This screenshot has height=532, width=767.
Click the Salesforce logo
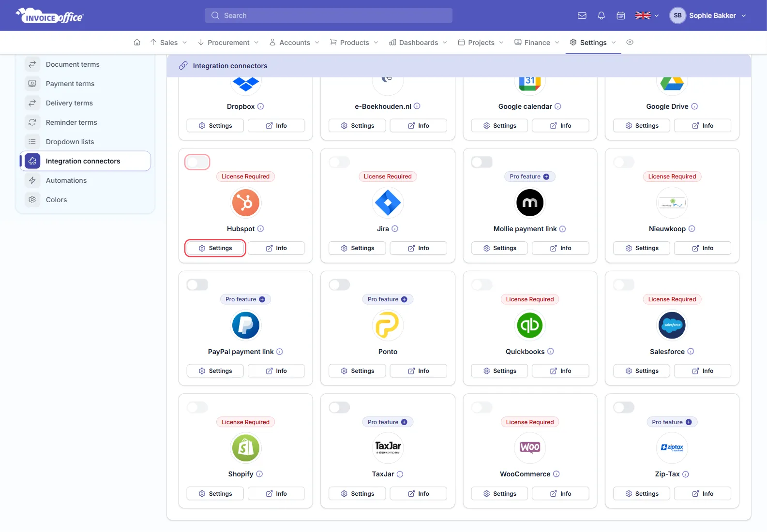tap(672, 325)
